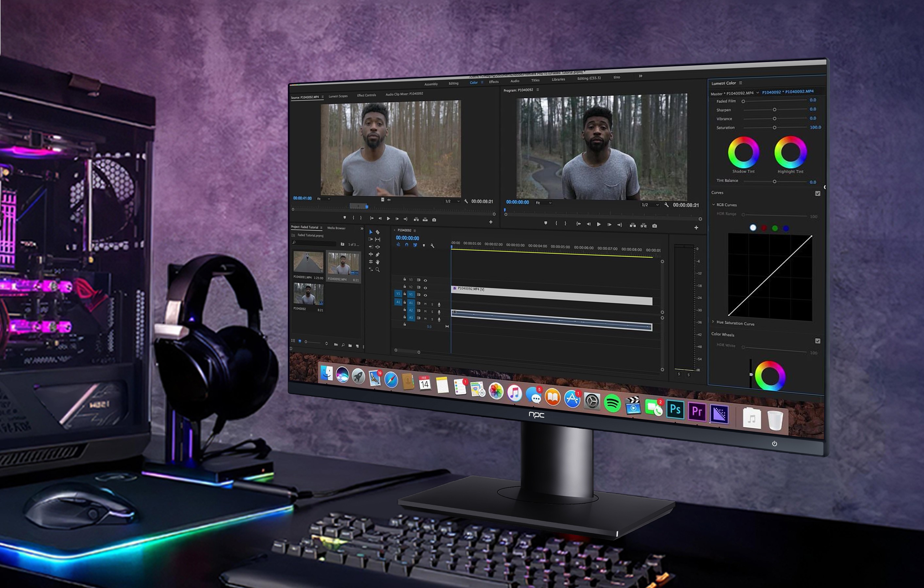Toggle the timeline Snap magnet icon
This screenshot has height=588, width=924.
coord(407,245)
